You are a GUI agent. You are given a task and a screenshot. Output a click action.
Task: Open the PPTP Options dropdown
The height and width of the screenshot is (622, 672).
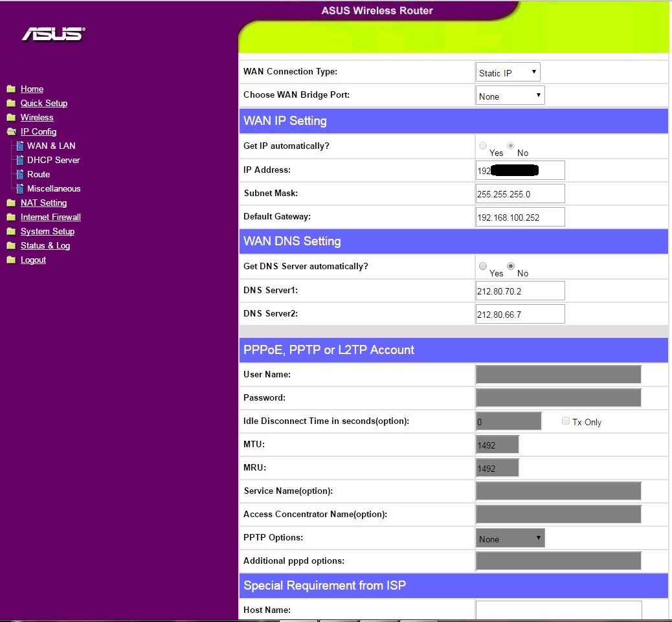click(510, 539)
